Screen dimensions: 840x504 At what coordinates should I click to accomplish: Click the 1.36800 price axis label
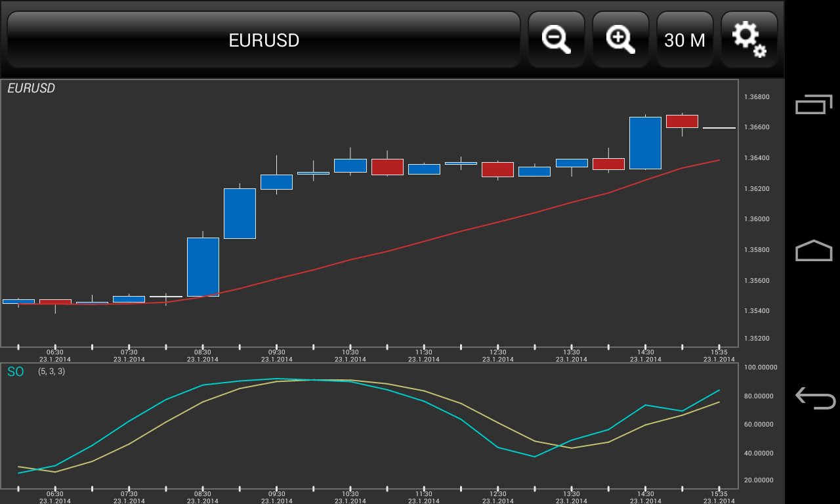(757, 97)
